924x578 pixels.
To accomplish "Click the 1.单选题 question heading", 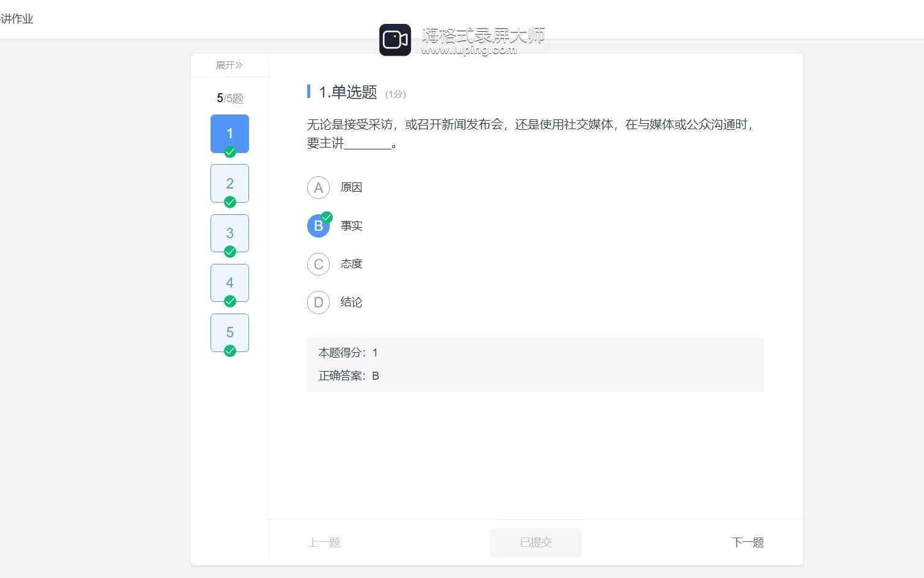I will (x=348, y=92).
